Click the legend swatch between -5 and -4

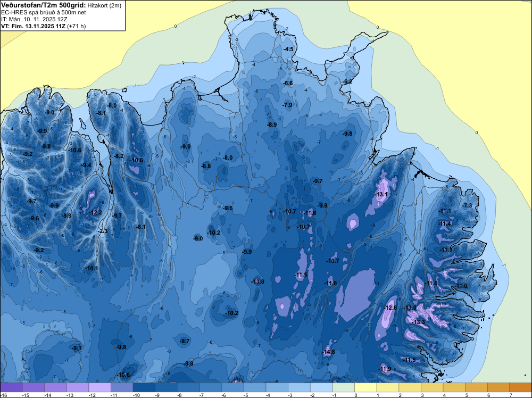click(255, 387)
